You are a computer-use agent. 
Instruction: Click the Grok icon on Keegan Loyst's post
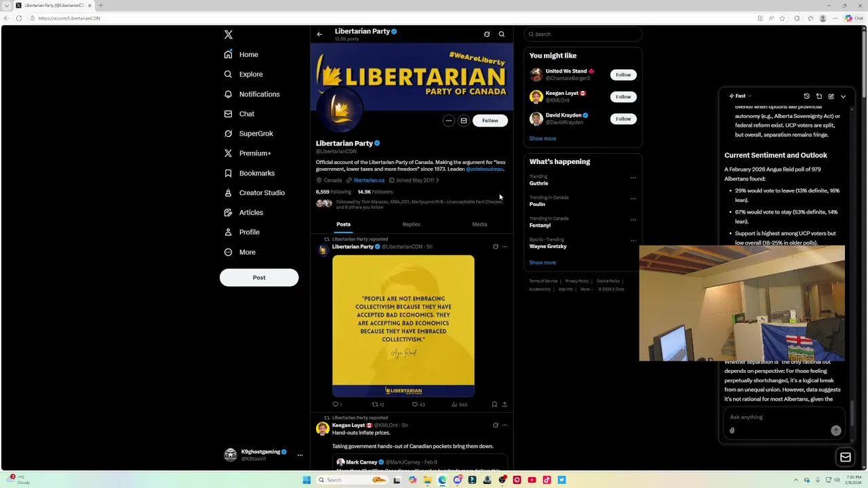[496, 425]
